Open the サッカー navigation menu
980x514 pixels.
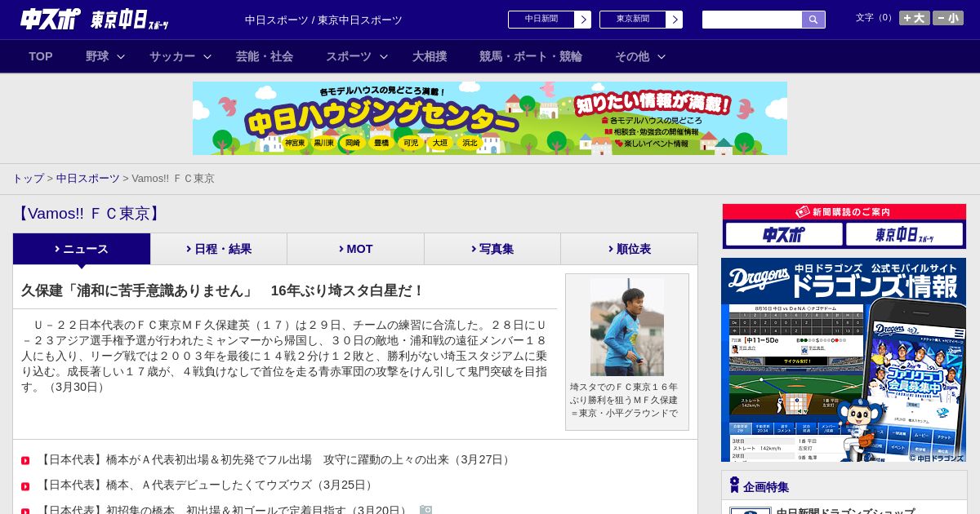(x=172, y=56)
